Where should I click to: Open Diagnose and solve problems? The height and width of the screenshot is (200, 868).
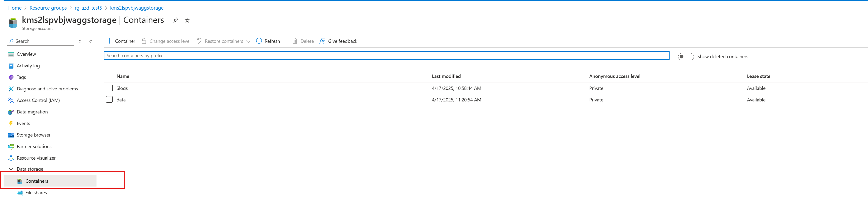(x=47, y=89)
